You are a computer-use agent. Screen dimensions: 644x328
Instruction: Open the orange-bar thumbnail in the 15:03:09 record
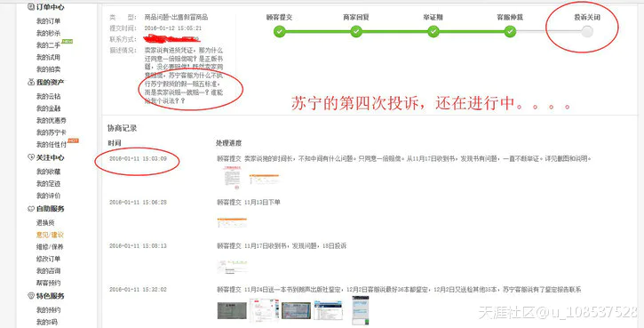pos(264,179)
